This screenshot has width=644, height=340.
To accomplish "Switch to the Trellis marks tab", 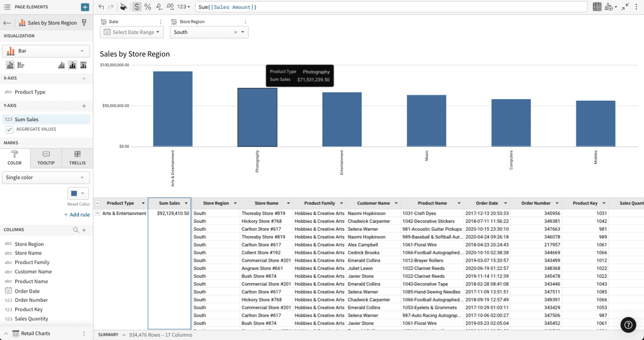I will point(77,158).
